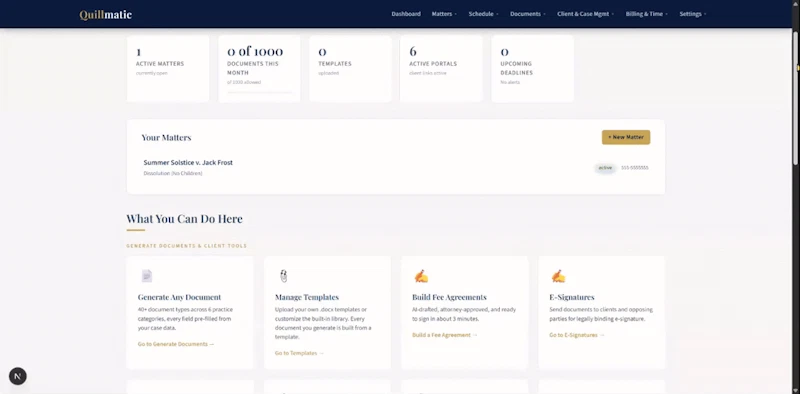Expand the Matters dropdown menu

click(x=444, y=14)
